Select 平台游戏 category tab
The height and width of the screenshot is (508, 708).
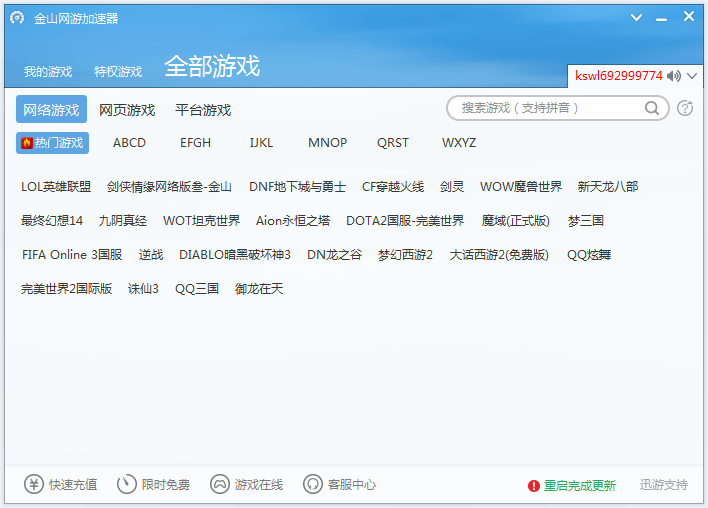[203, 110]
